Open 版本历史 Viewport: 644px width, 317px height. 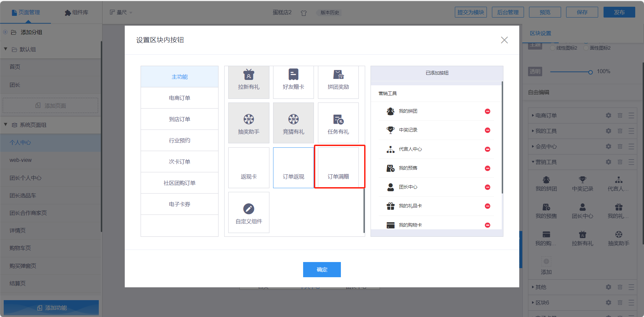tap(329, 12)
